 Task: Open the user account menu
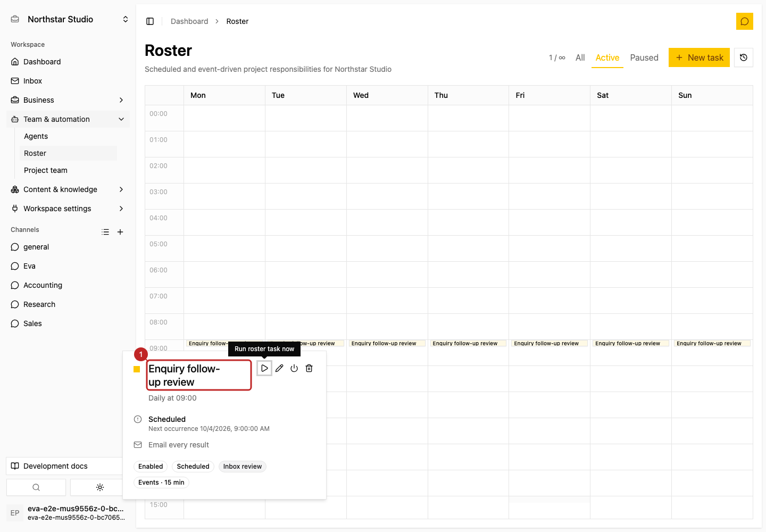click(68, 513)
